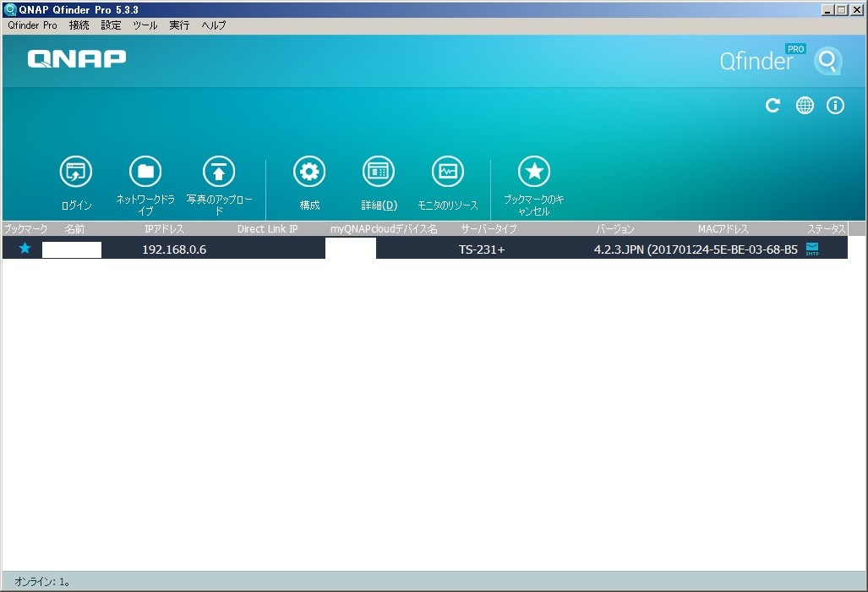The image size is (868, 592).
Task: Sort by the ステータス column header
Action: coord(826,228)
